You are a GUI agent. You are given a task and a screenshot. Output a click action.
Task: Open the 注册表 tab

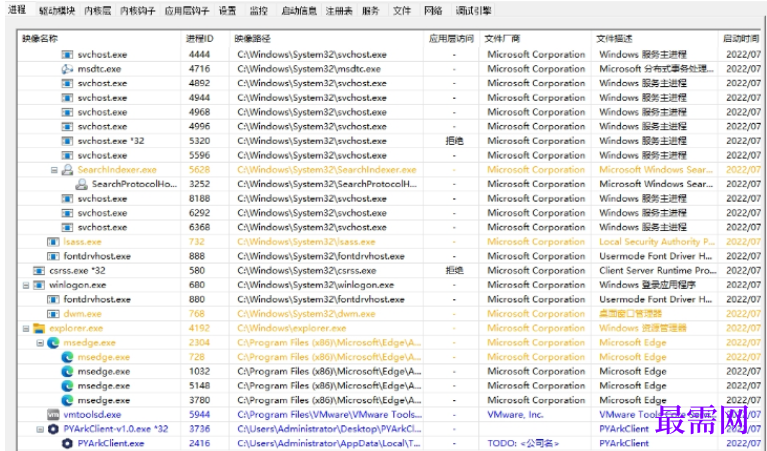pos(339,10)
